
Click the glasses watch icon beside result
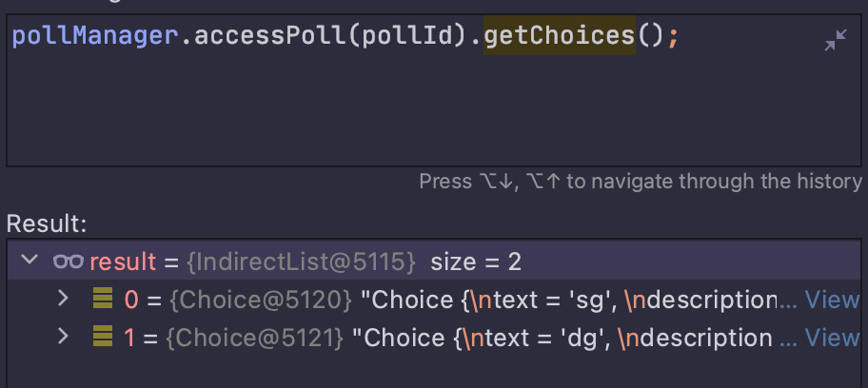point(68,262)
